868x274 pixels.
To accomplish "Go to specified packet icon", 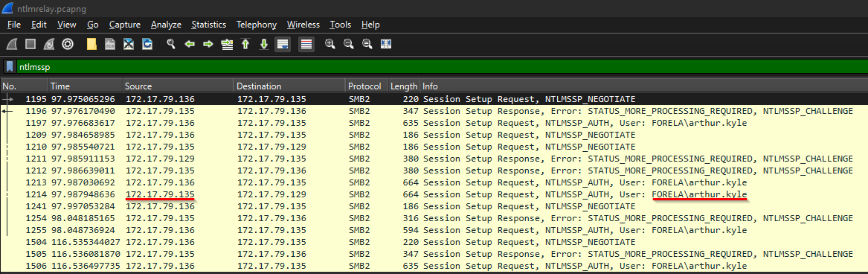I will point(227,44).
